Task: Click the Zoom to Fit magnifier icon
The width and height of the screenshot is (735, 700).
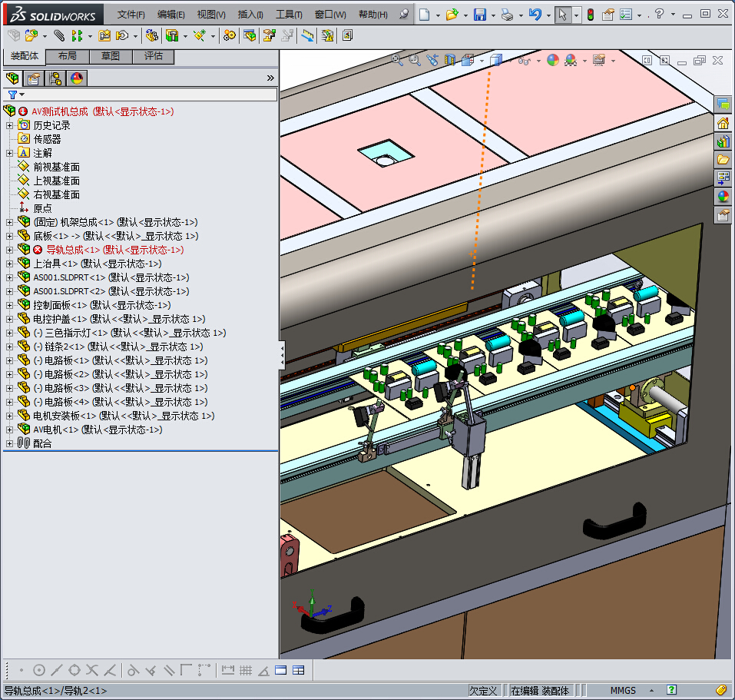Action: coord(397,60)
